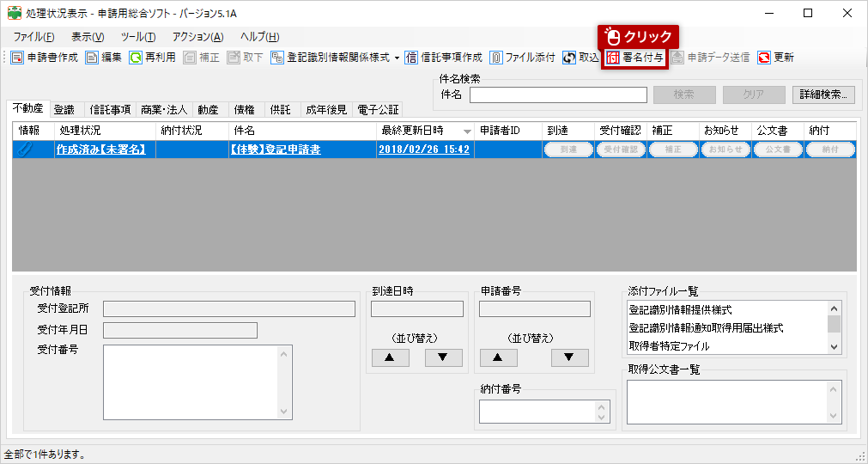Click the 受付年月日 field

tap(180, 330)
